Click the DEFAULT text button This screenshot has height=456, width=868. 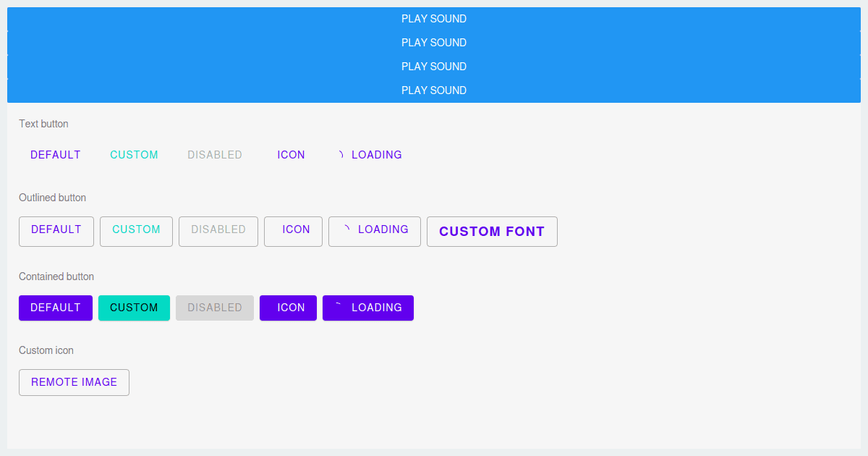[x=55, y=154]
